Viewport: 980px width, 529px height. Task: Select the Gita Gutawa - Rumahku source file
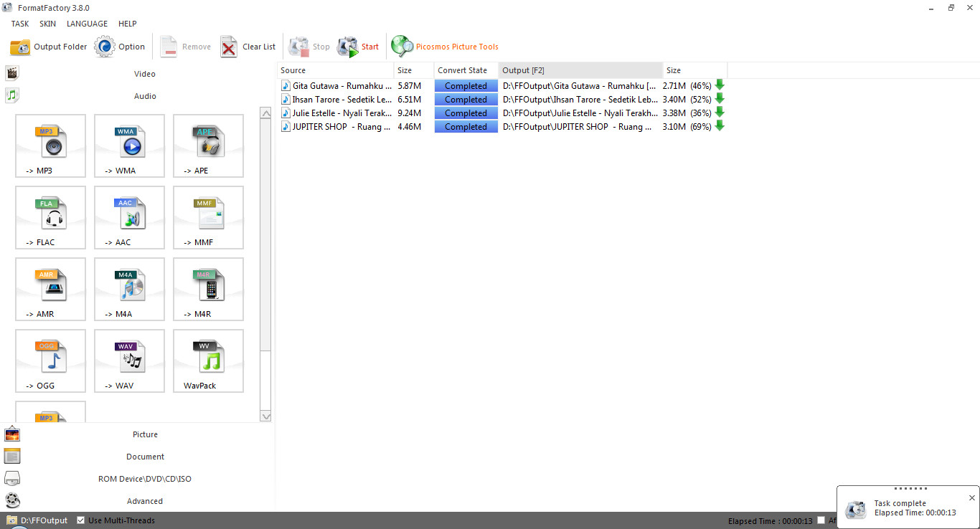336,85
